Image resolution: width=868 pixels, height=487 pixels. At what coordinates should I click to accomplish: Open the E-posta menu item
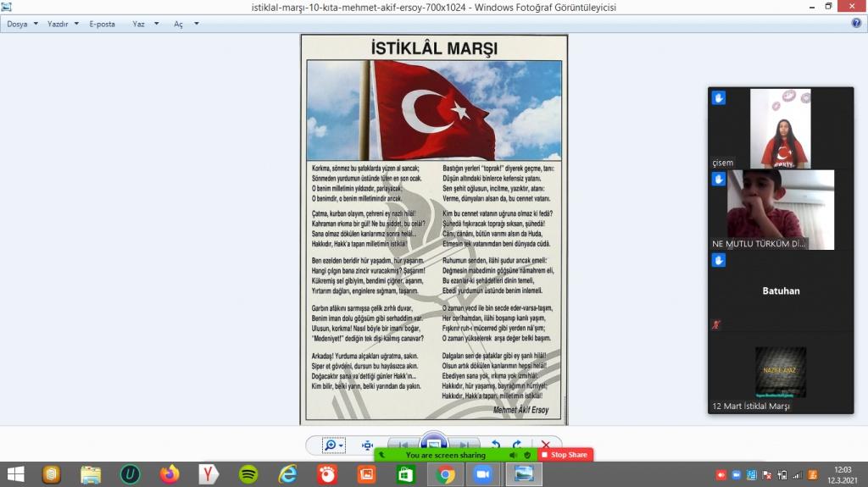(102, 24)
